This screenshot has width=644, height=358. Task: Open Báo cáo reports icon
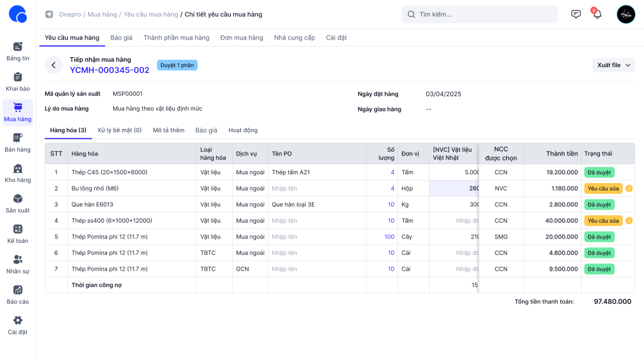[x=18, y=290]
